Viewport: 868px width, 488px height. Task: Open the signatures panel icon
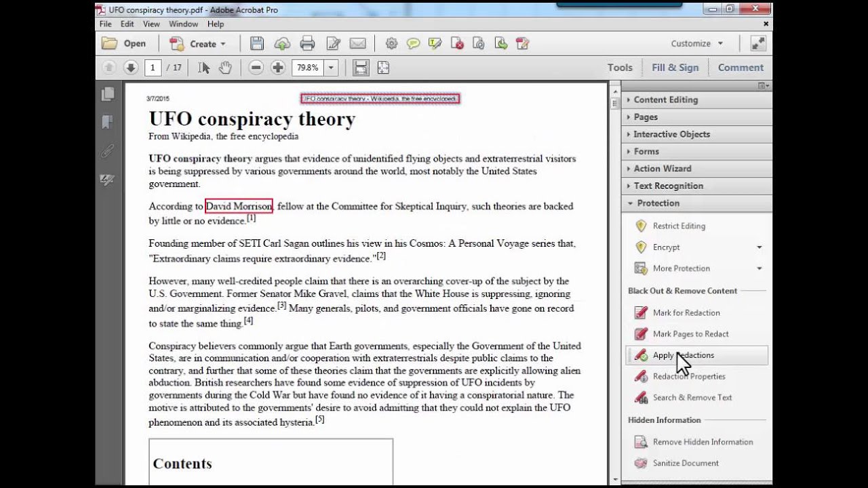(107, 180)
